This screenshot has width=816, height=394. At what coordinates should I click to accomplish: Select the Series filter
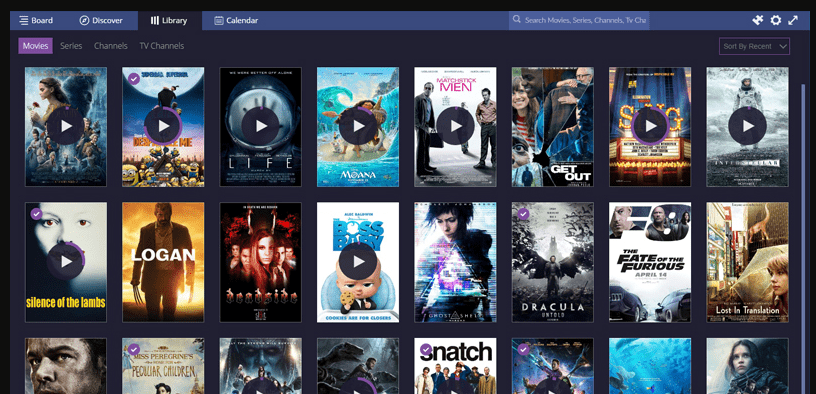pyautogui.click(x=71, y=46)
